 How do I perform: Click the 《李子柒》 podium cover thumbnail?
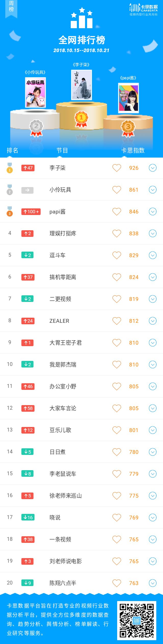(81, 85)
